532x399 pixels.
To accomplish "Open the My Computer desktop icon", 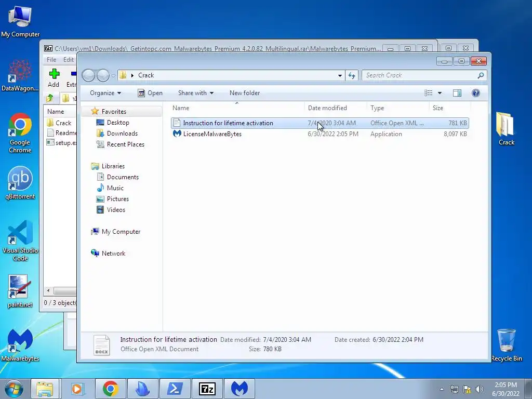I will (x=20, y=22).
